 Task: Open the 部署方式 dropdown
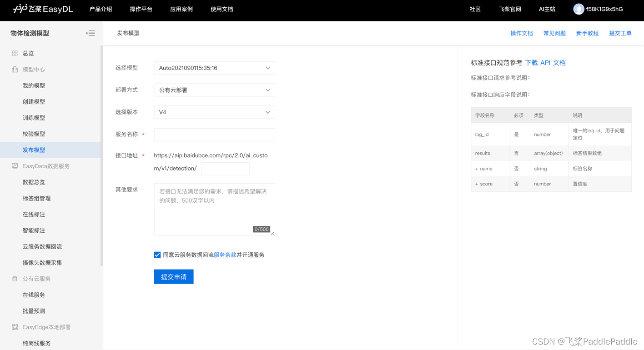(x=214, y=90)
